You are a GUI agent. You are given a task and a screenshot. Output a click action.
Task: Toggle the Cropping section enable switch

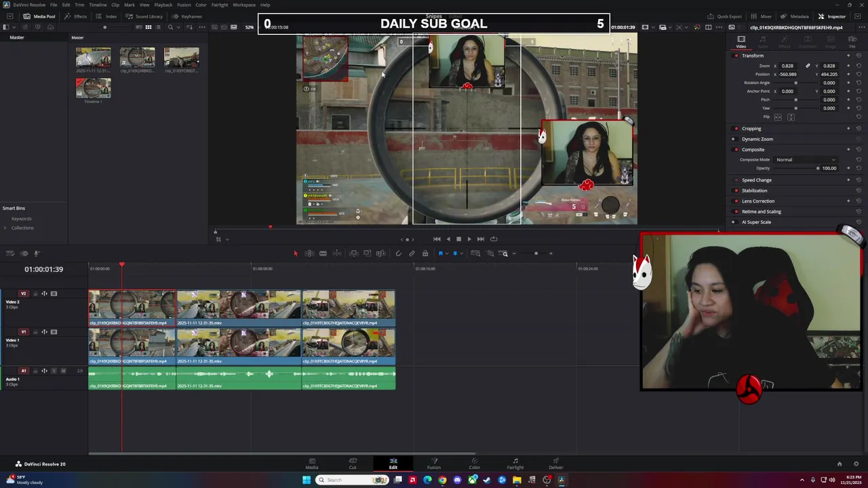(x=736, y=128)
